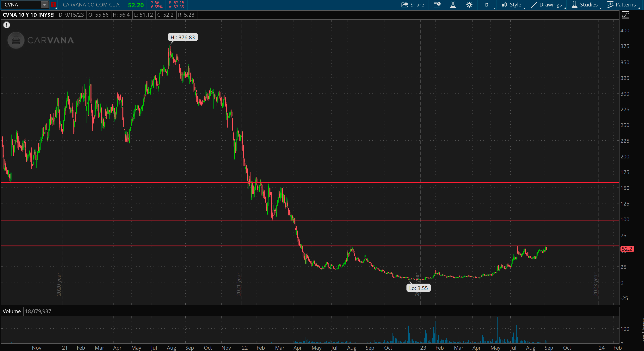Viewport: 644px width, 351px height.
Task: Select the topmost red horizontal price line
Action: point(310,183)
